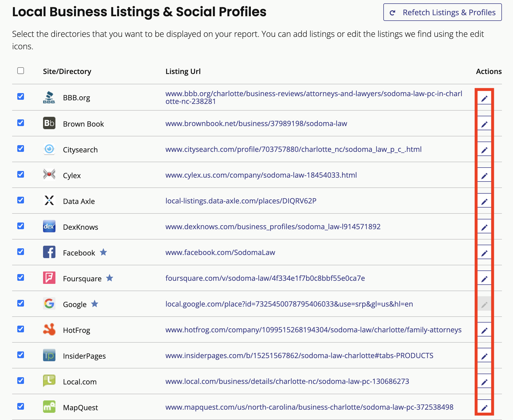Toggle the select-all checkbox in header

21,70
